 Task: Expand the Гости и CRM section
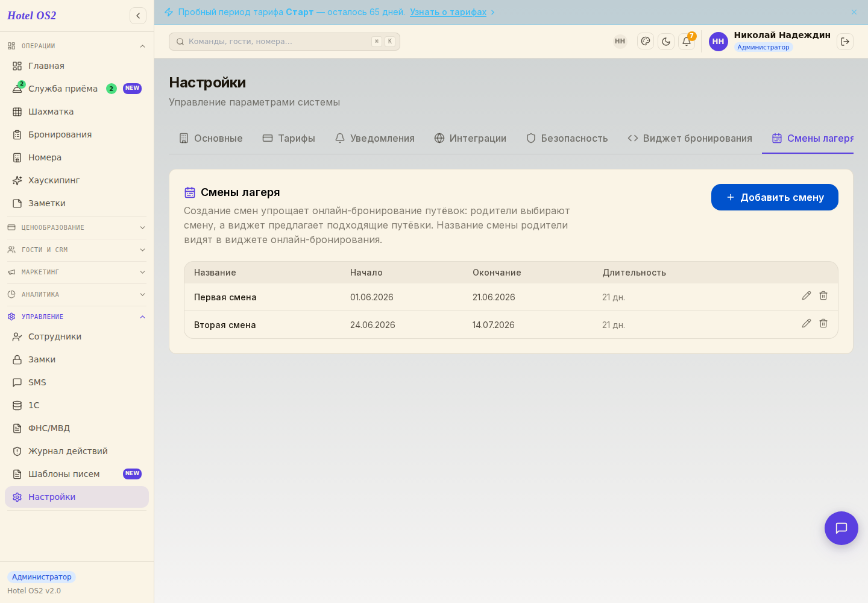tap(77, 250)
